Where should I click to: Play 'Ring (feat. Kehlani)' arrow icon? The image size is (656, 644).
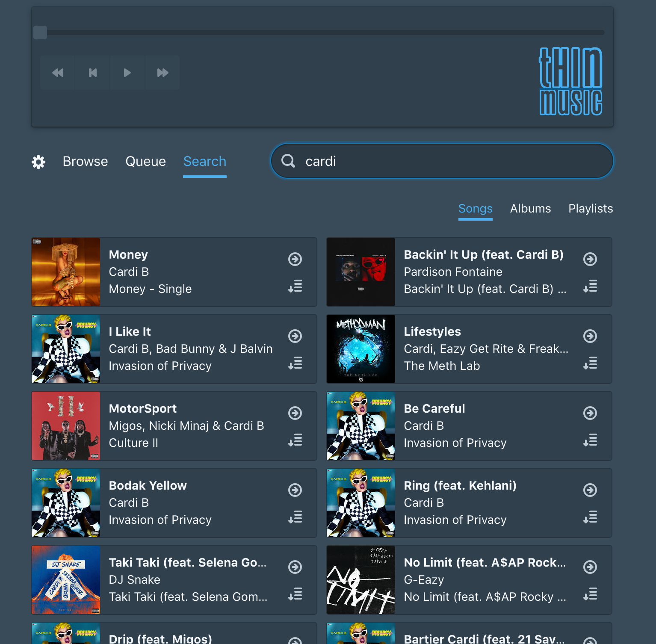pos(590,490)
